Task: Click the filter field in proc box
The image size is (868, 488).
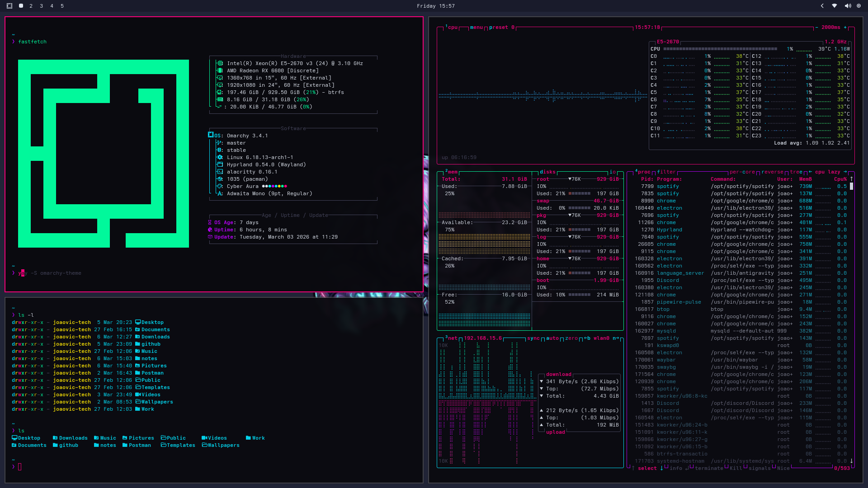Action: click(x=666, y=172)
